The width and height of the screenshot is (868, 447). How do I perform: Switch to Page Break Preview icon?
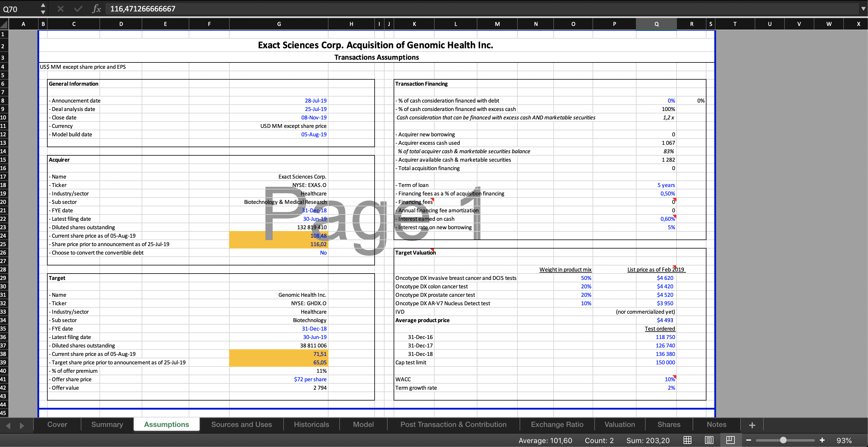pyautogui.click(x=731, y=440)
